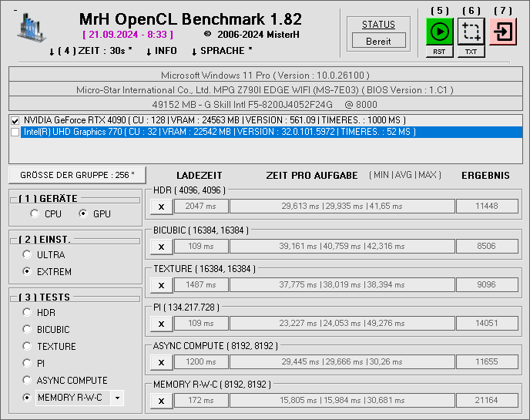Image resolution: width=530 pixels, height=420 pixels.
Task: Click the STATUS heading label
Action: (x=378, y=25)
